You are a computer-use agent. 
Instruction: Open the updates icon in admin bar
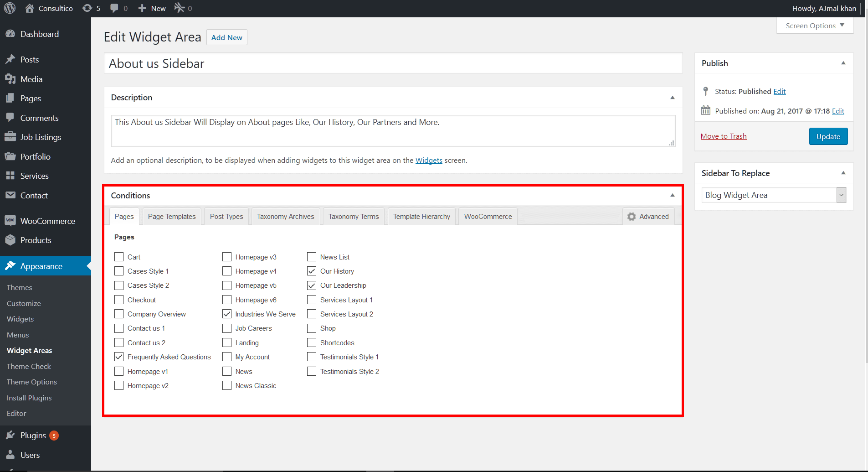[x=87, y=8]
